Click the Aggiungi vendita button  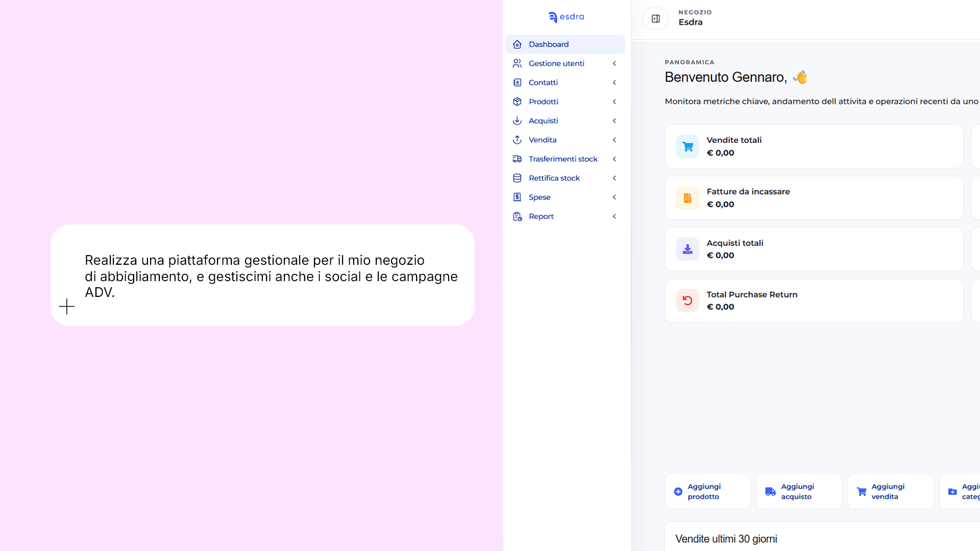(x=890, y=491)
